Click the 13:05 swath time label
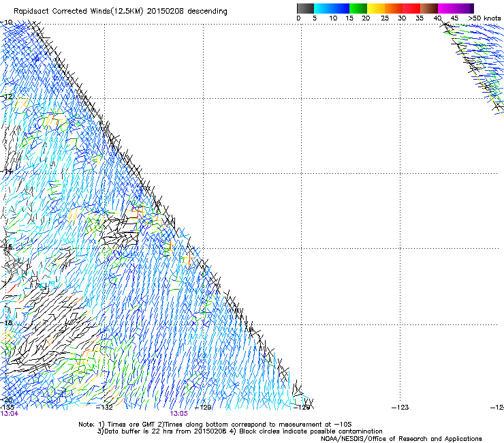Image resolution: width=504 pixels, height=443 pixels. point(178,414)
